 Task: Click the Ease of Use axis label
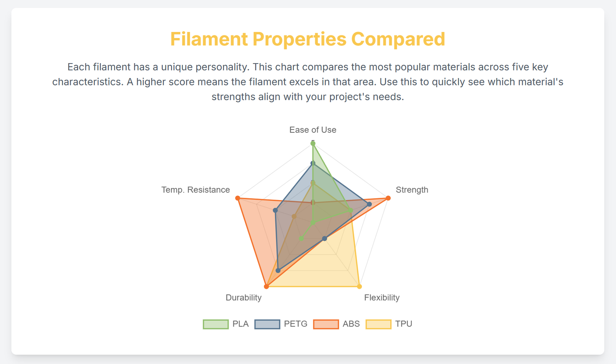coord(313,130)
